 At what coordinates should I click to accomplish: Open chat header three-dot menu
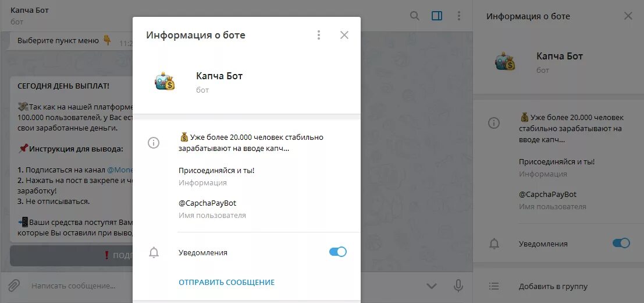459,16
